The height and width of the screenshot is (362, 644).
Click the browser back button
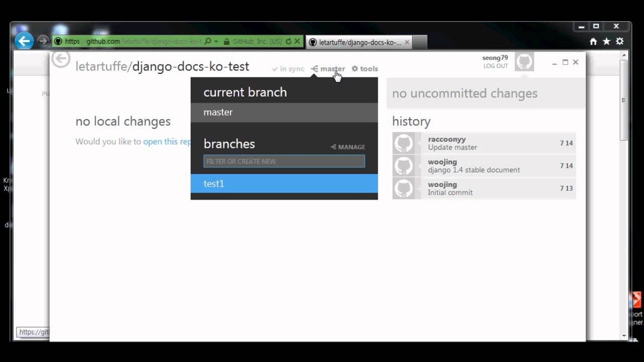click(x=24, y=41)
